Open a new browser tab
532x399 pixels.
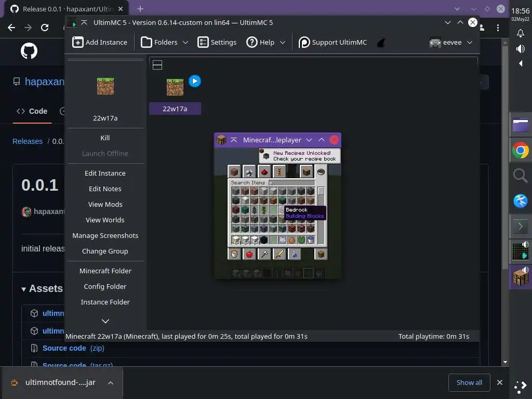click(140, 9)
